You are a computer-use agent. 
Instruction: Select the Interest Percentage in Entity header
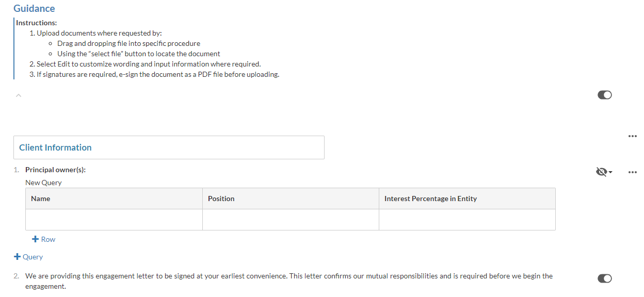coord(430,199)
